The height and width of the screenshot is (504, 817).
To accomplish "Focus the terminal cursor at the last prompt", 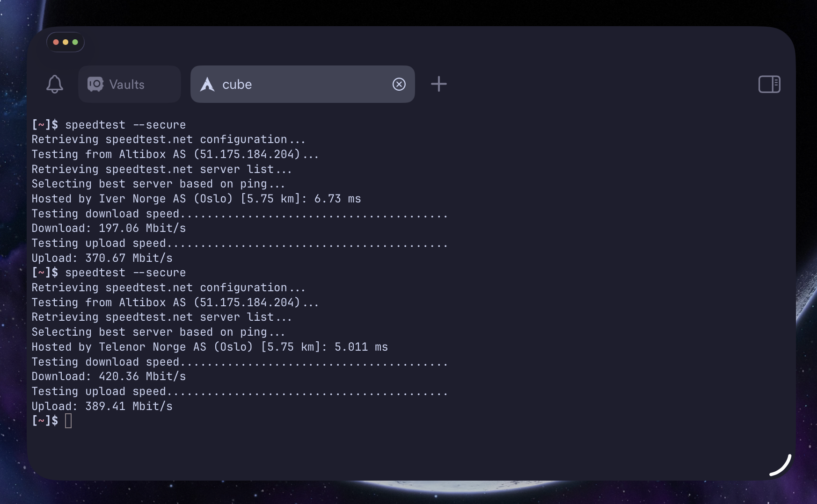I will click(x=68, y=421).
